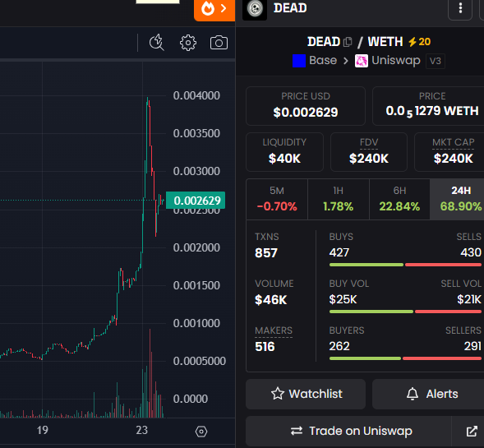Click the bell icon in Alerts
The height and width of the screenshot is (448, 484).
(x=413, y=394)
